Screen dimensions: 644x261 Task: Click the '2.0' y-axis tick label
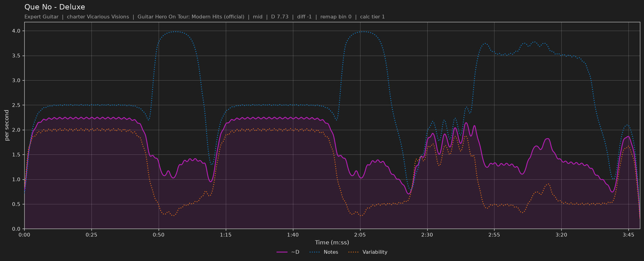(17, 130)
